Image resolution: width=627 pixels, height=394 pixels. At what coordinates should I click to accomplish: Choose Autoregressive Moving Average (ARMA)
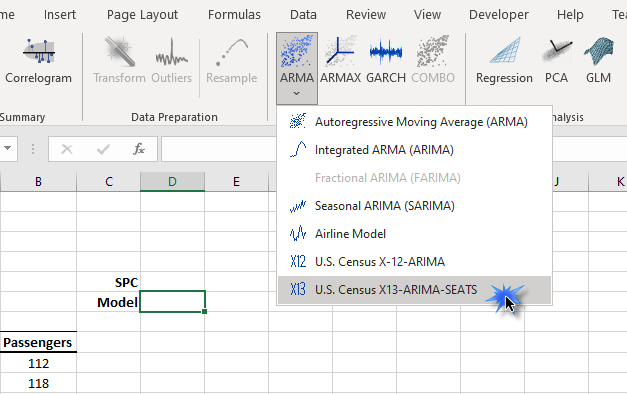(414, 122)
